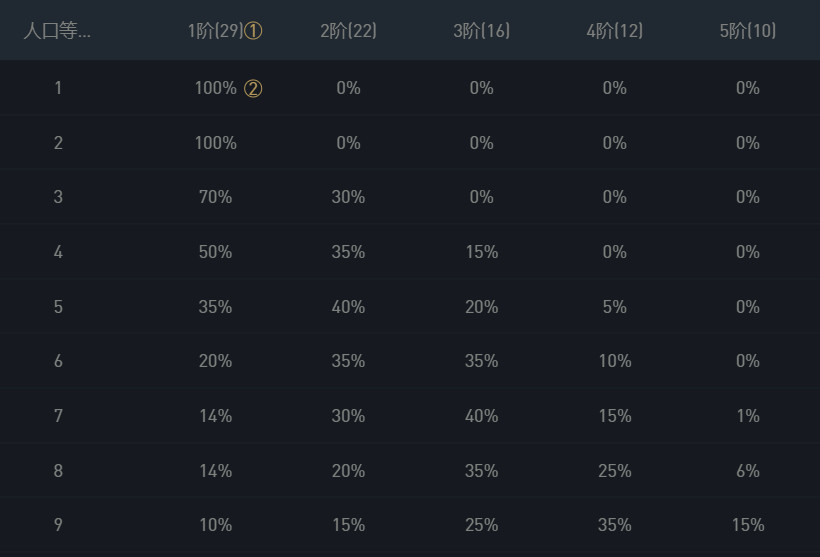Click the 5% cell in level 5 row
Image resolution: width=820 pixels, height=557 pixels.
[615, 307]
